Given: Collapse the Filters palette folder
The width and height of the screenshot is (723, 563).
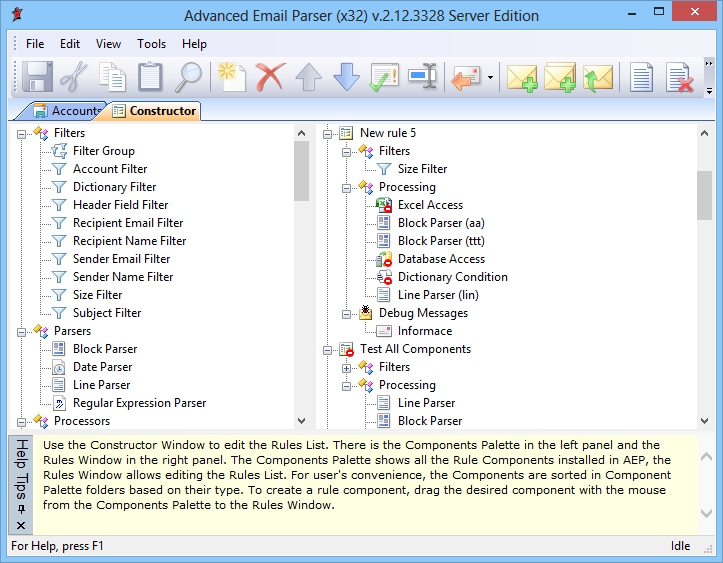Looking at the screenshot, I should click(x=21, y=135).
